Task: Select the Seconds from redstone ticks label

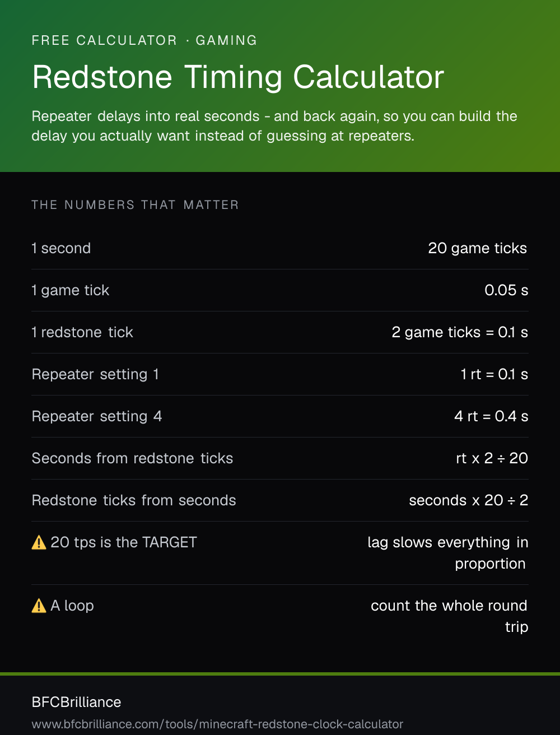Action: 132,458
